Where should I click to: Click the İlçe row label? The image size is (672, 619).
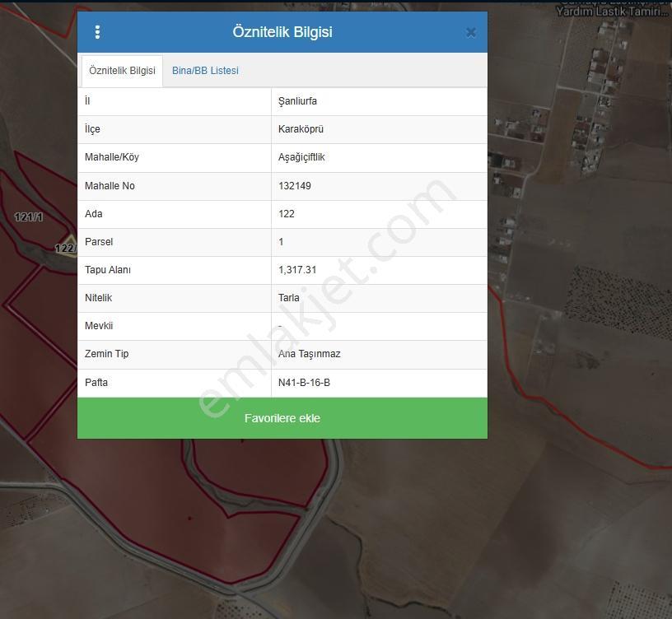[92, 129]
